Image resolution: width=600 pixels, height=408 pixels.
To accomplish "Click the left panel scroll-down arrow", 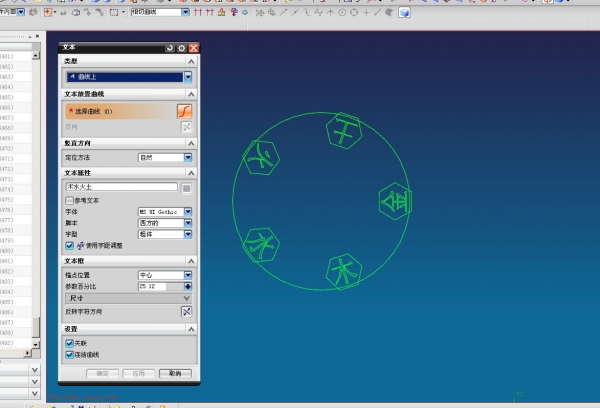I will click(36, 345).
